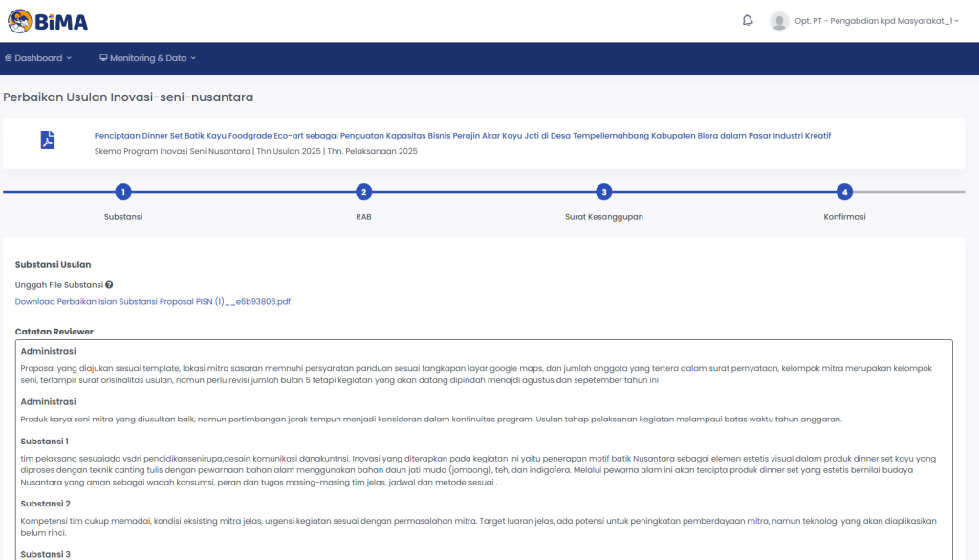Click the PDF file icon
Viewport: 979px width, 560px height.
47,141
